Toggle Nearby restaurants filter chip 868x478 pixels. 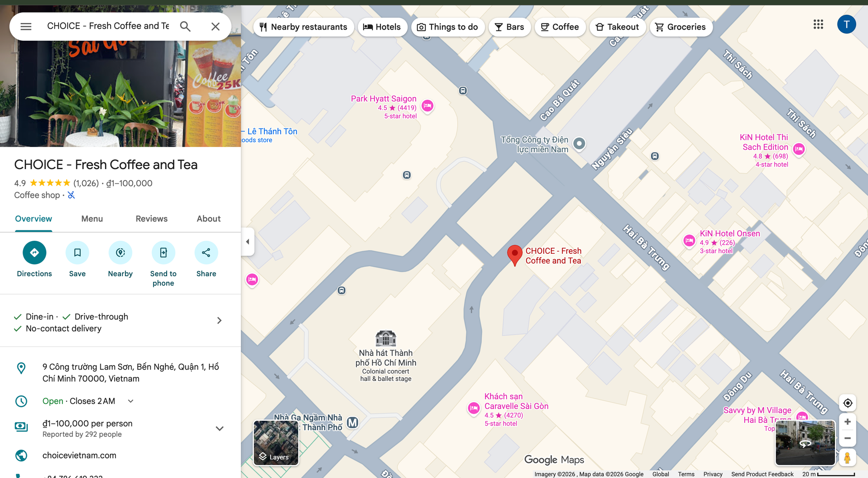[303, 27]
